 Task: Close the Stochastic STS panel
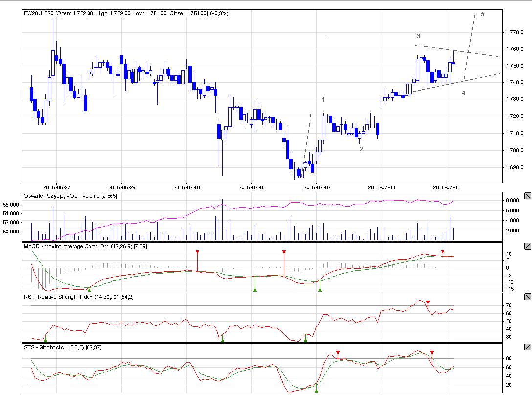click(527, 347)
